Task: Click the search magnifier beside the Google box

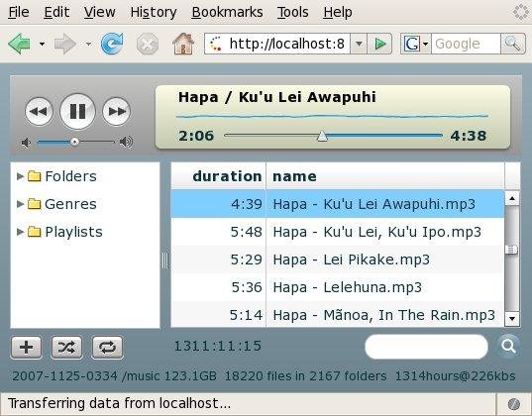Action: [512, 44]
